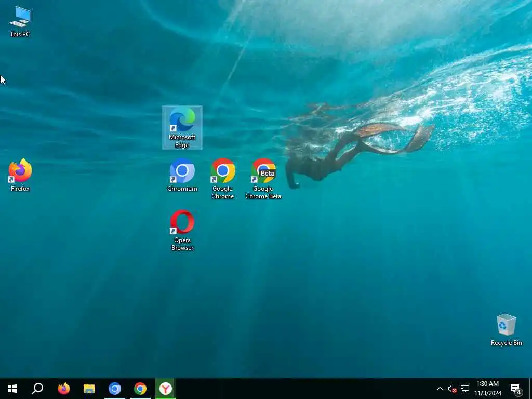Open the Windows Start menu

pos(12,389)
